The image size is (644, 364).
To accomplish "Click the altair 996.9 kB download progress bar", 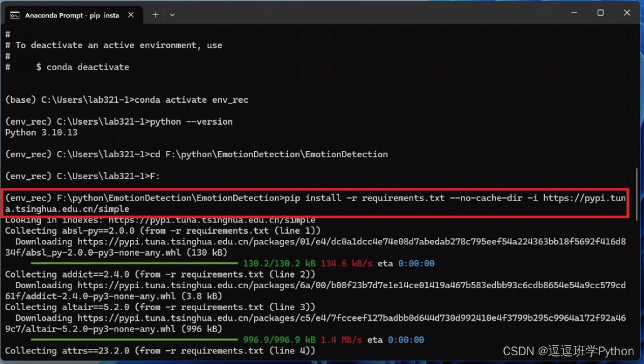I will (134, 340).
